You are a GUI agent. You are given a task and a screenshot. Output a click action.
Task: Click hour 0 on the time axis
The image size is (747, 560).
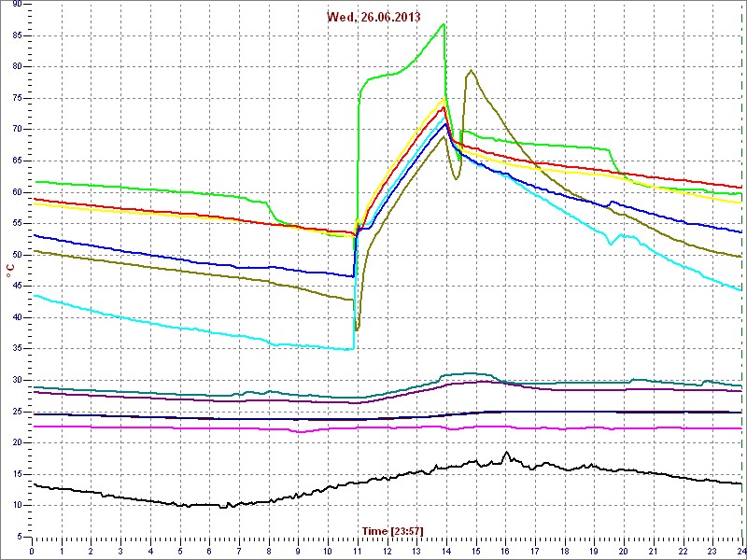(32, 552)
